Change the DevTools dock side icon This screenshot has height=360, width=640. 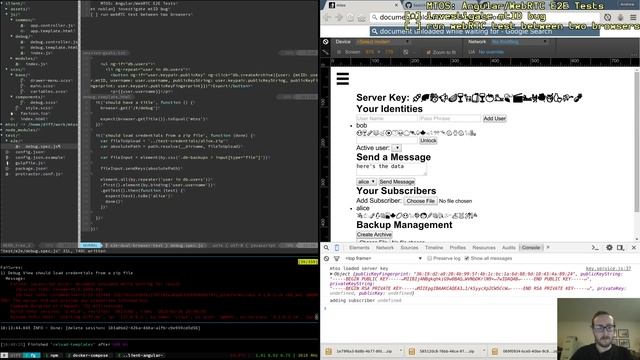point(620,248)
